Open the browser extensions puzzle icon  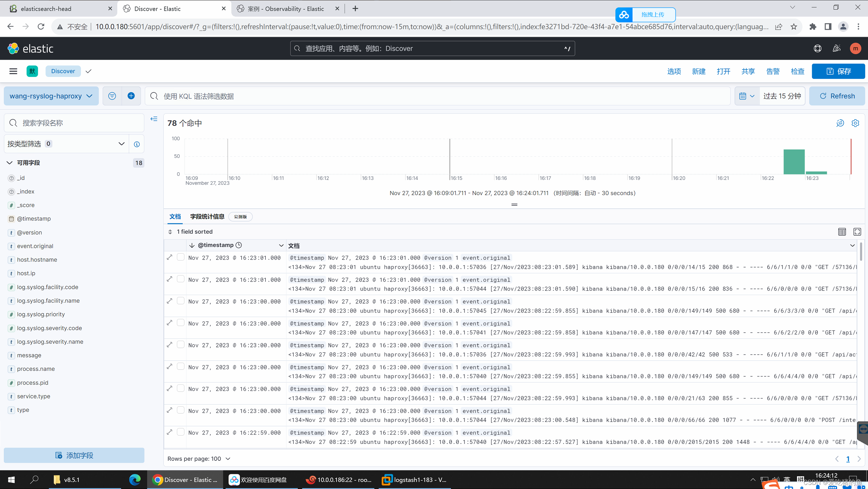point(813,27)
